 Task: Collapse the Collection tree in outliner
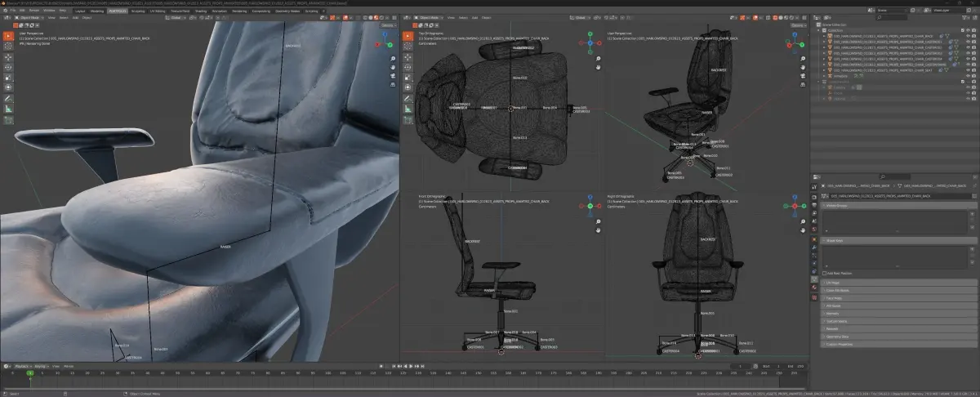[818, 30]
